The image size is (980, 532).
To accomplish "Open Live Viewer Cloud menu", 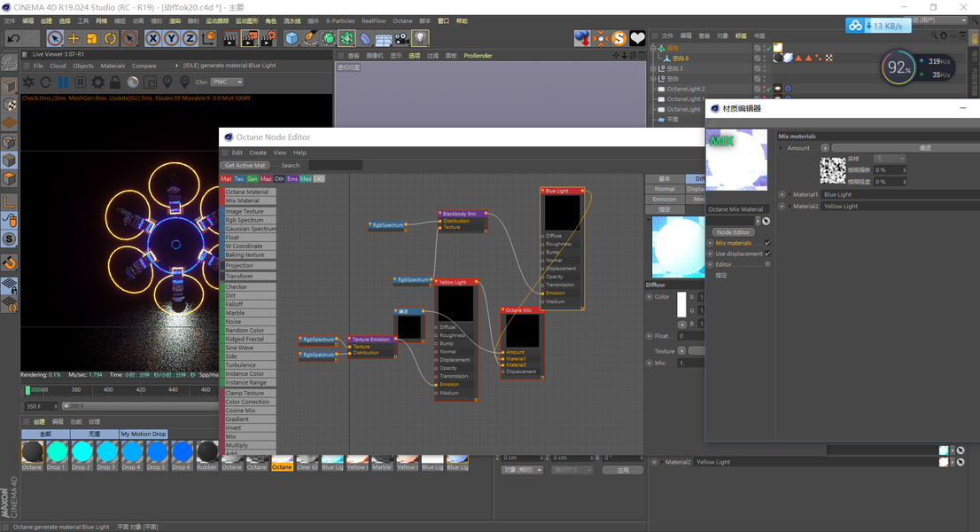I will 58,66.
